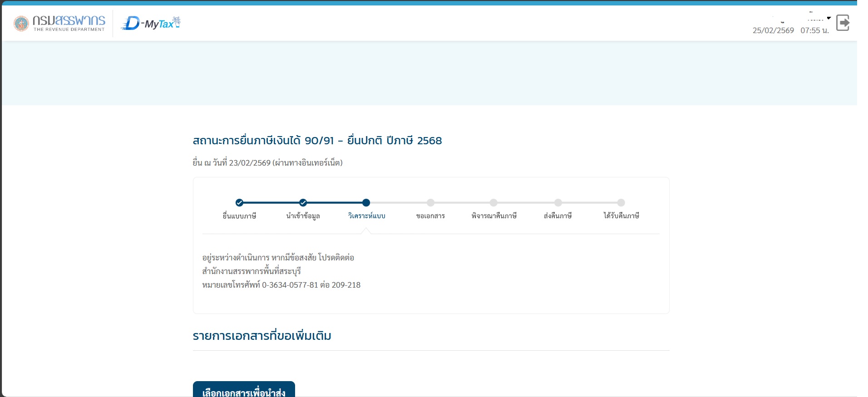Image resolution: width=868 pixels, height=397 pixels.
Task: Click the date 25/02/2569 in the header
Action: 773,30
